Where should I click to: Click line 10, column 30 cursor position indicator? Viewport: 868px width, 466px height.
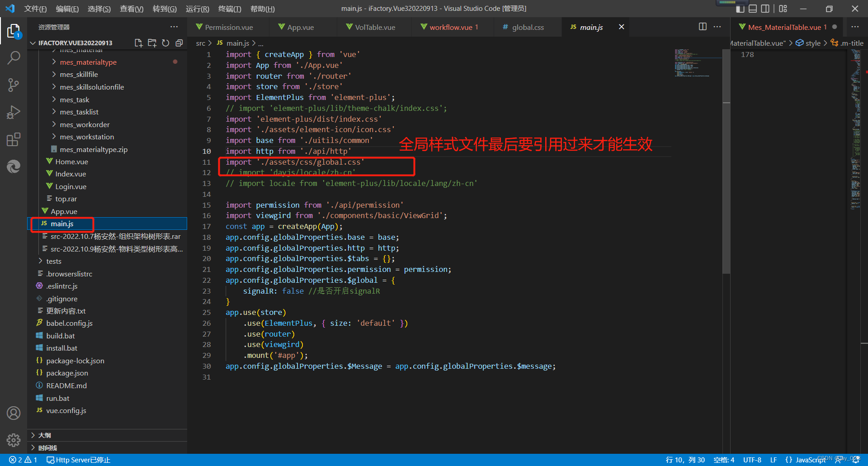click(685, 460)
